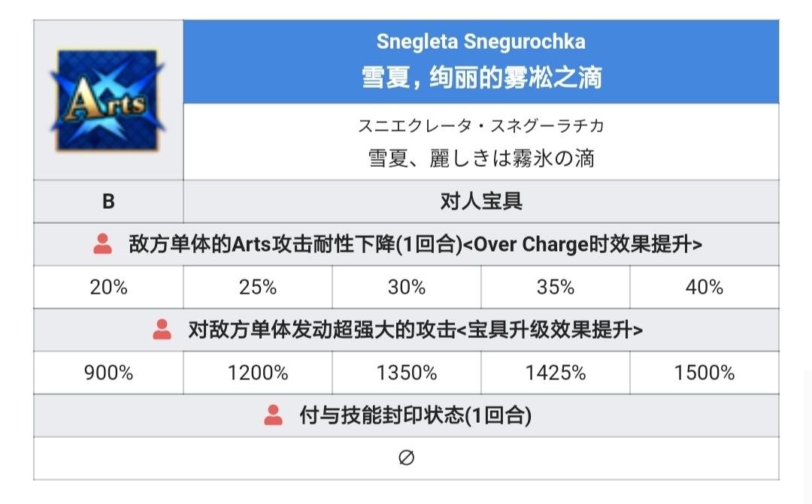This screenshot has width=812, height=504.
Task: Click the 1500% damage value cell
Action: tap(704, 373)
